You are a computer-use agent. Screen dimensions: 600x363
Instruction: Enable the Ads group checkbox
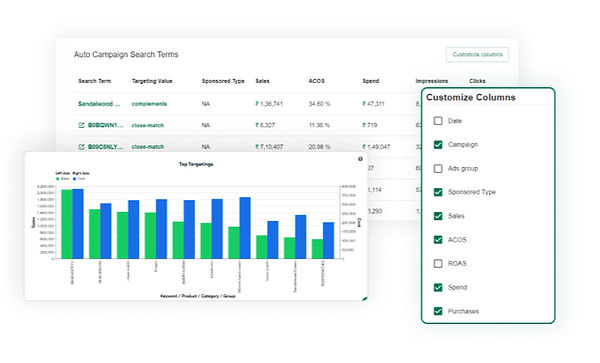coord(438,169)
